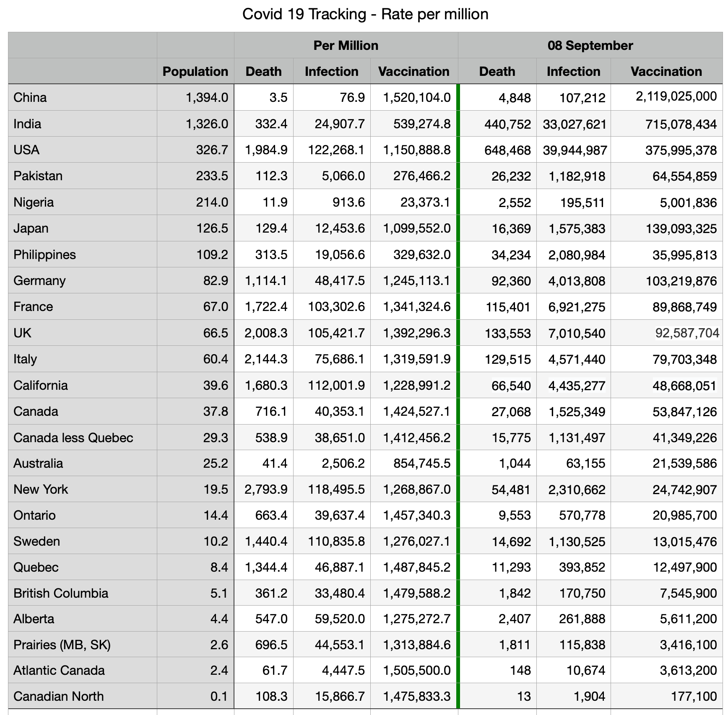This screenshot has width=728, height=715.
Task: Select the '08 September' group header cell
Action: click(590, 45)
